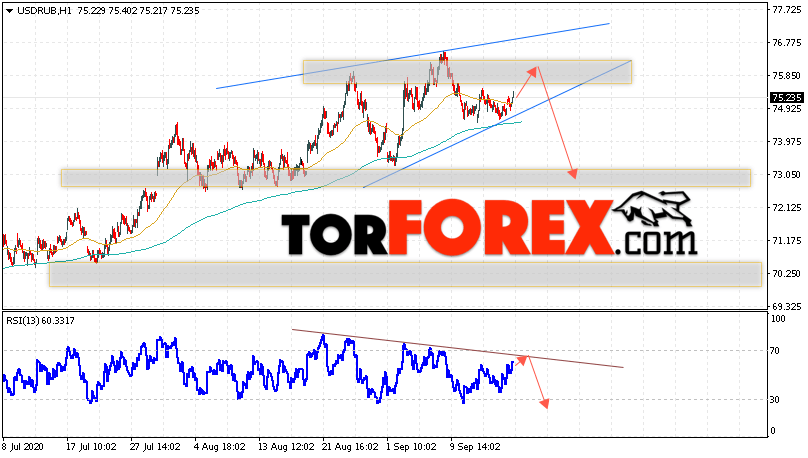Click RSI scale level 30
This screenshot has width=808, height=458.
point(775,400)
